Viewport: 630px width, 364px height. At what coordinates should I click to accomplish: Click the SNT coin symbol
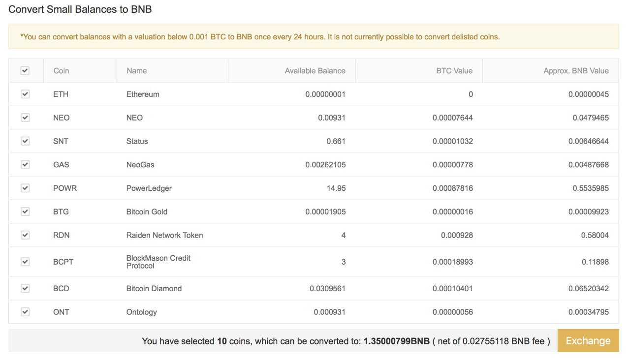coord(61,141)
